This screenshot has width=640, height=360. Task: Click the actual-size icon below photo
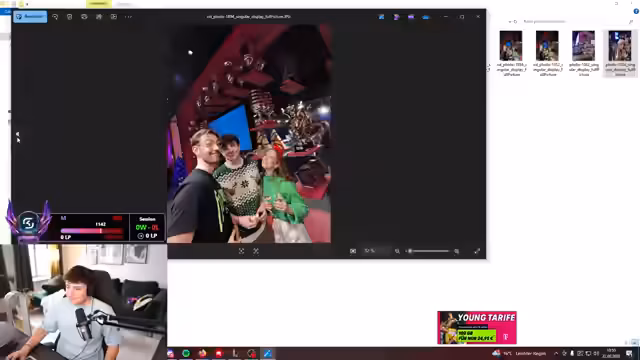point(256,251)
